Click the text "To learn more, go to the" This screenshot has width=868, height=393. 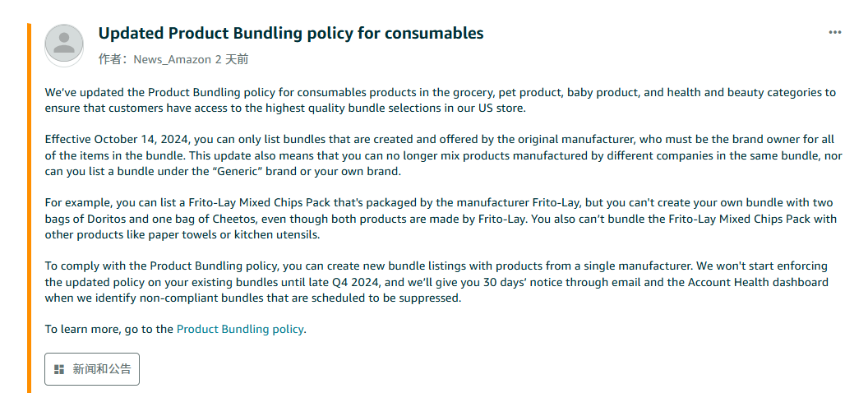tap(109, 330)
